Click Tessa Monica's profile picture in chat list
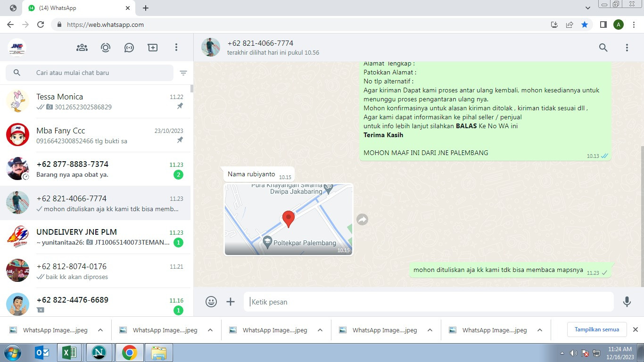Screen dimensions: 644x362 tap(18, 101)
